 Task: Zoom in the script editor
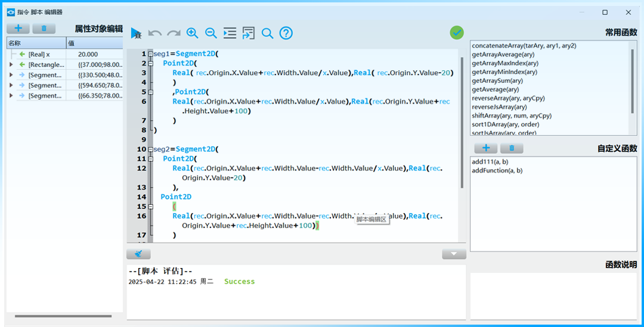pyautogui.click(x=193, y=33)
